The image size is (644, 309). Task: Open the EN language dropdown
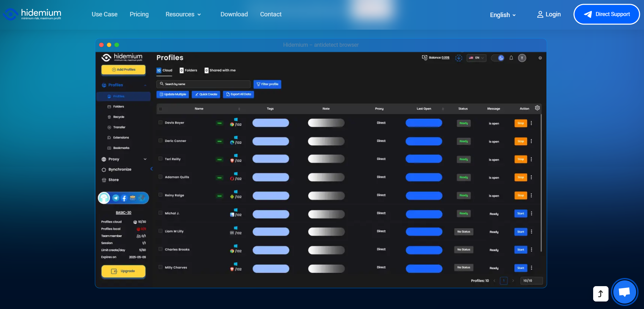(x=476, y=58)
